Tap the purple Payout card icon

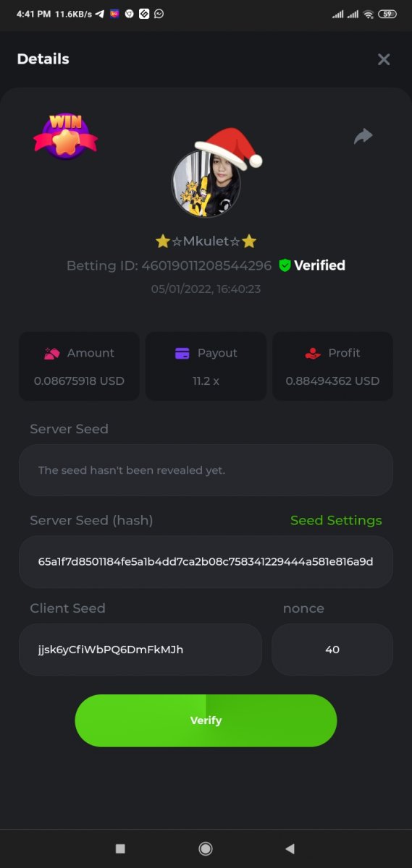pyautogui.click(x=182, y=353)
